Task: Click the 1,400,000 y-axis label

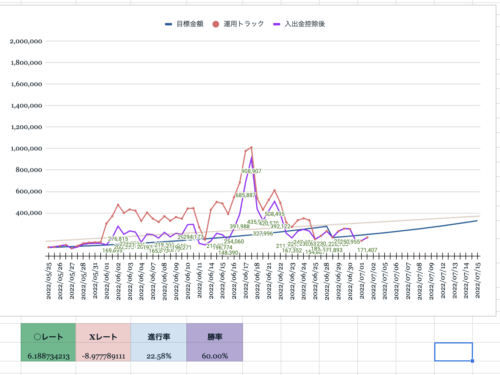Action: point(26,106)
